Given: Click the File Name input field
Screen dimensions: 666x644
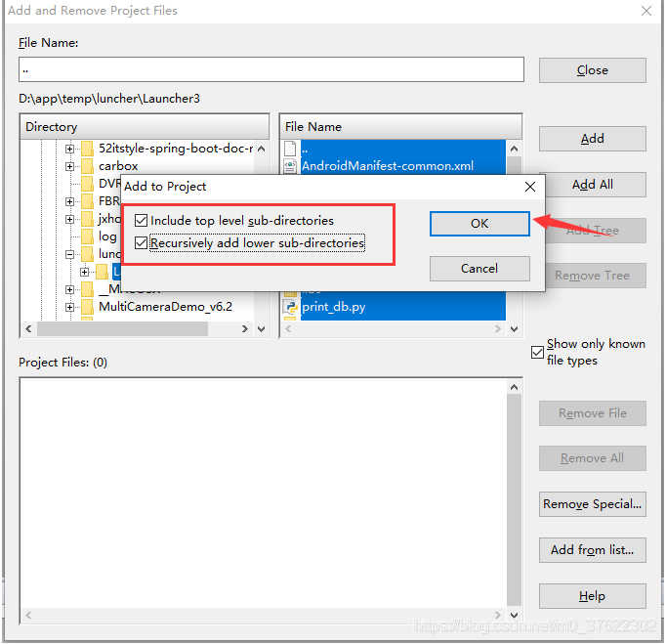Looking at the screenshot, I should coord(271,69).
